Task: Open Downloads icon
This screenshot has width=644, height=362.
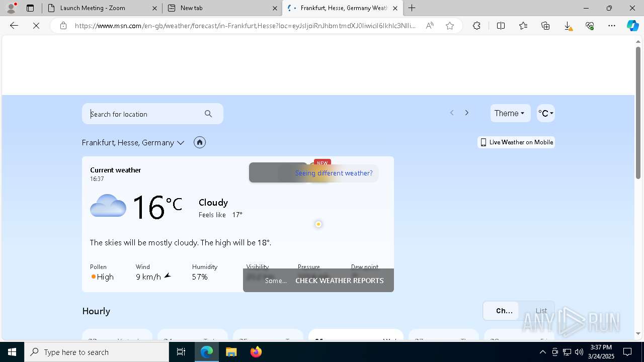Action: pos(568,26)
